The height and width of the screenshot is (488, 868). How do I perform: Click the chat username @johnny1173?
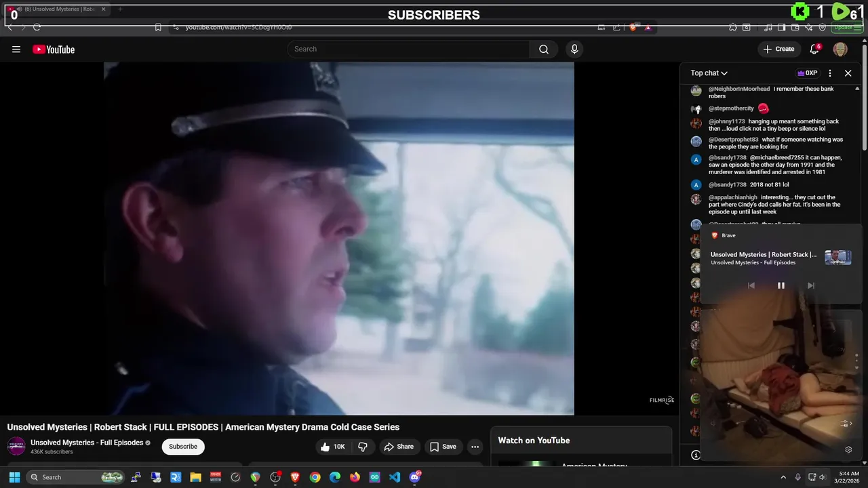pos(727,121)
